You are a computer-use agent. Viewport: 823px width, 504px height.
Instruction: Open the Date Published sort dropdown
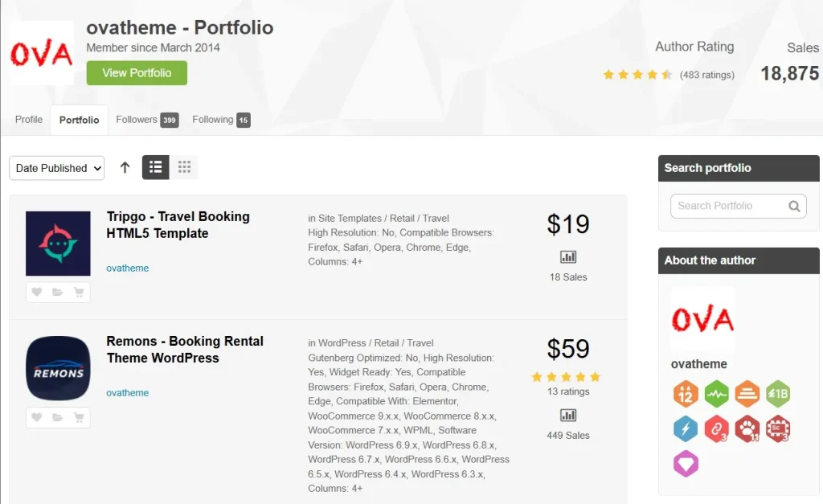coord(57,168)
